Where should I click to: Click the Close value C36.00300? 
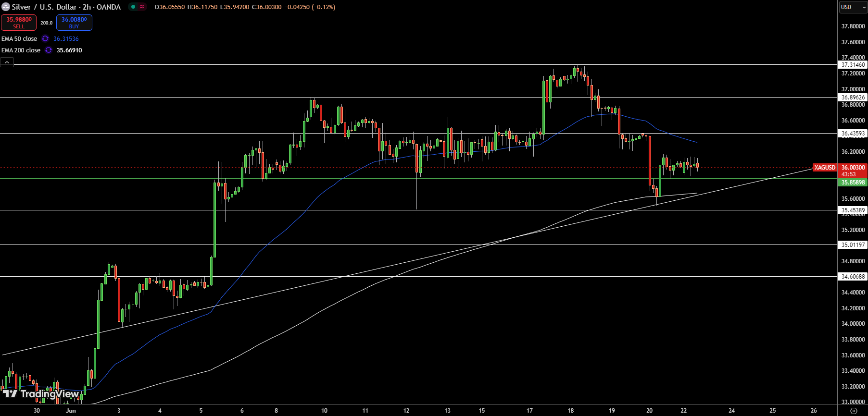coord(267,7)
